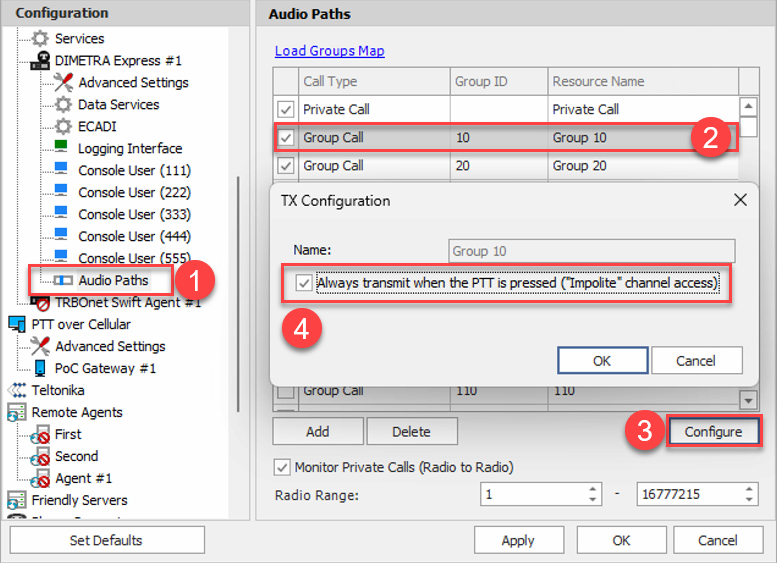Select the PoC Gateway #1 phone icon
The width and height of the screenshot is (777, 563).
[40, 369]
